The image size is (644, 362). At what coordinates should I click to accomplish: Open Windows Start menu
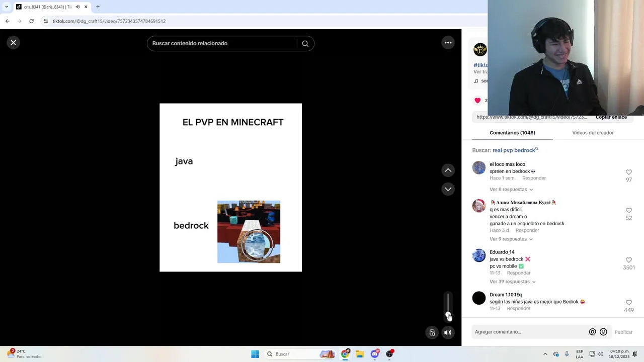pos(255,354)
